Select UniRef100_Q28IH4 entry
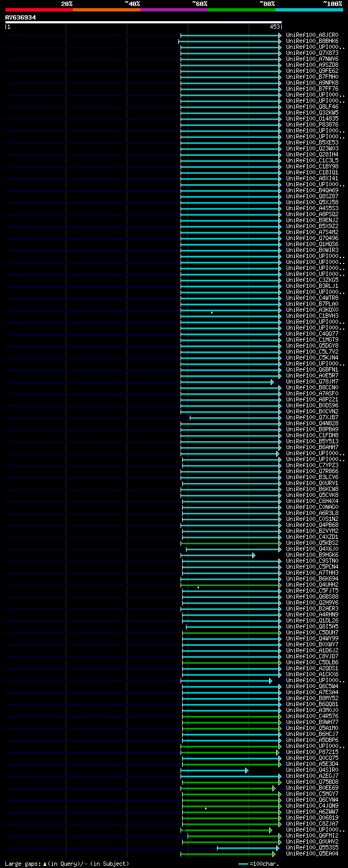Image resolution: width=348 pixels, height=868 pixels. pos(312,155)
